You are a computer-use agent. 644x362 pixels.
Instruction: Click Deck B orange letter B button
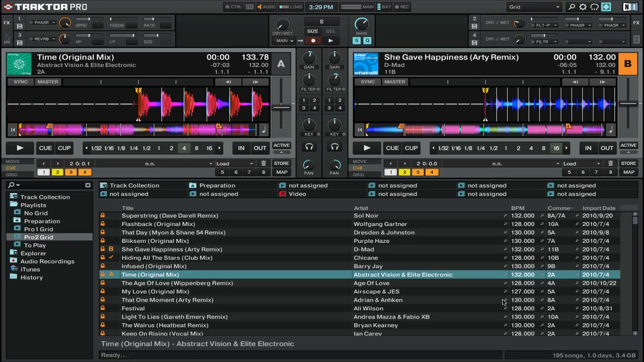(x=628, y=64)
